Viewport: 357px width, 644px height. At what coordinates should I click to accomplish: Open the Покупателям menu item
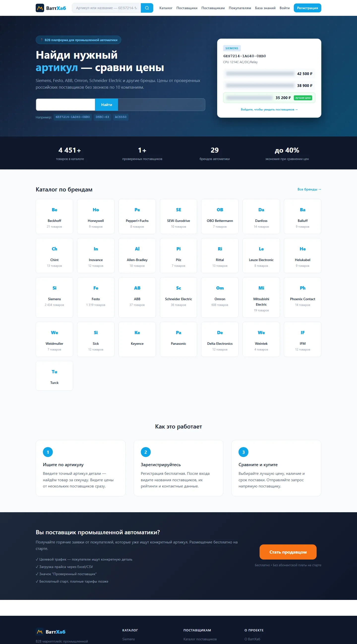click(240, 8)
